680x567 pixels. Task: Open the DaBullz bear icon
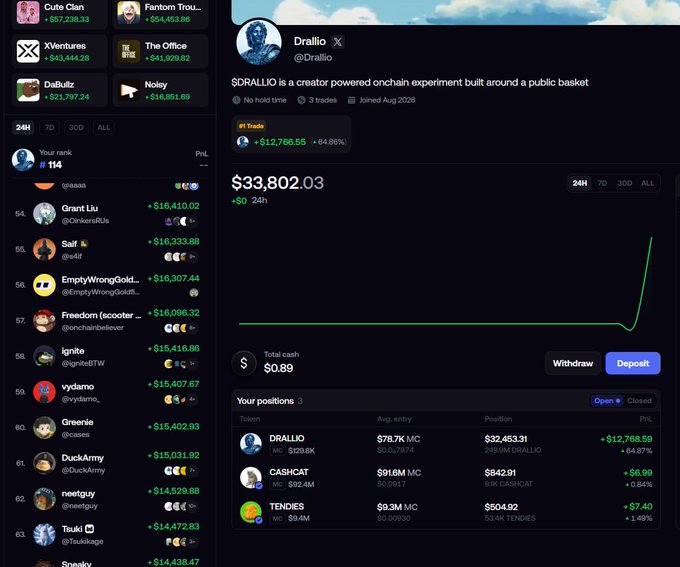(x=28, y=90)
